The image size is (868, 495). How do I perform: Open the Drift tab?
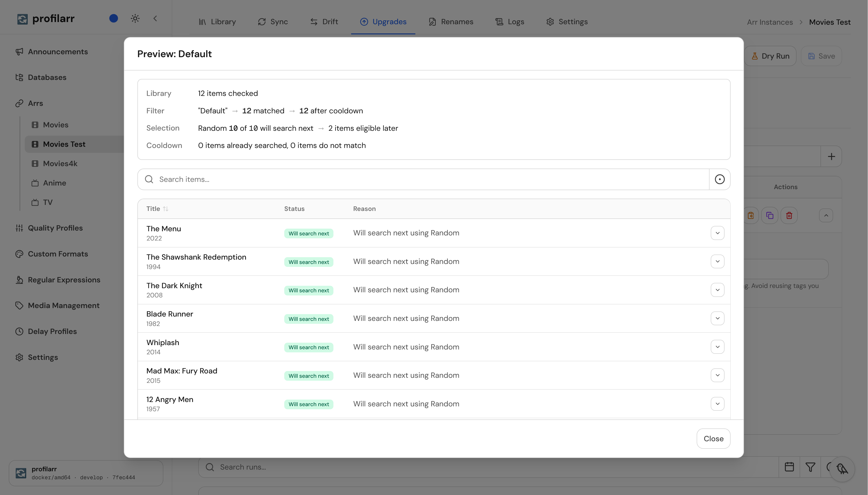pyautogui.click(x=324, y=22)
